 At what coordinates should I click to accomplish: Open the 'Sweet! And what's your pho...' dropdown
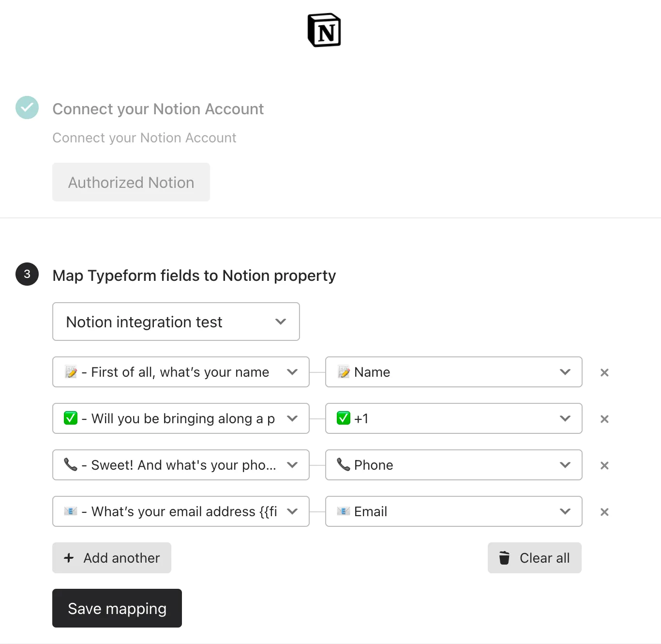181,465
